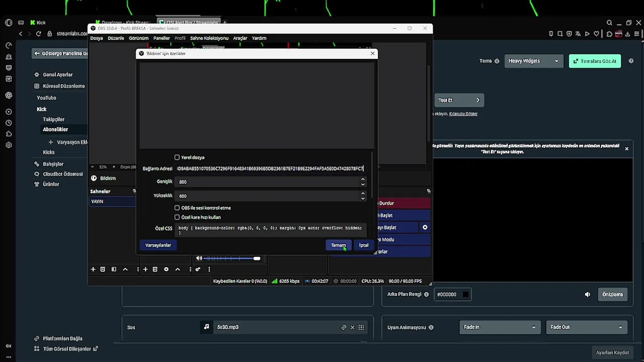Add a new scene with plus icon
The width and height of the screenshot is (644, 362).
click(x=93, y=269)
